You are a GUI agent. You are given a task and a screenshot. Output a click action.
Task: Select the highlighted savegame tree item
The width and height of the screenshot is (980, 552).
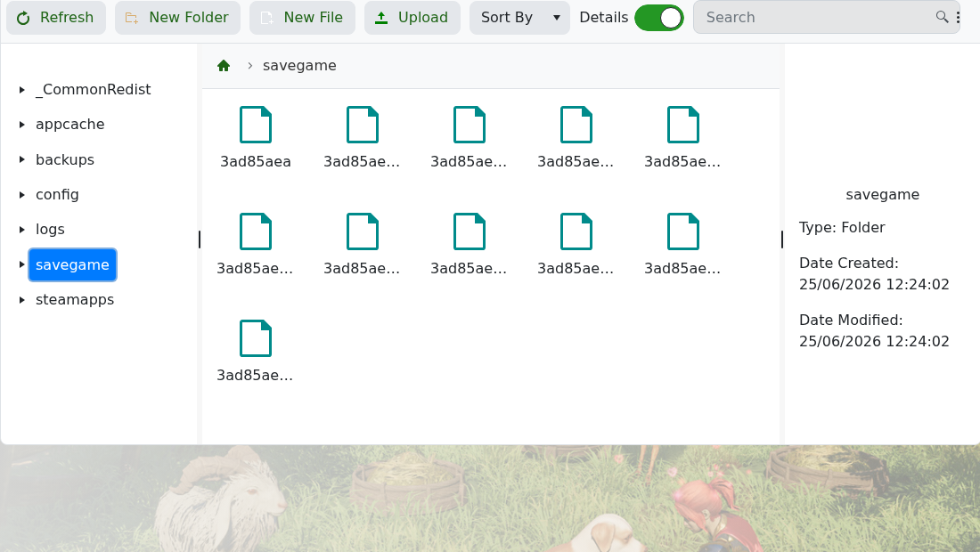pyautogui.click(x=72, y=264)
